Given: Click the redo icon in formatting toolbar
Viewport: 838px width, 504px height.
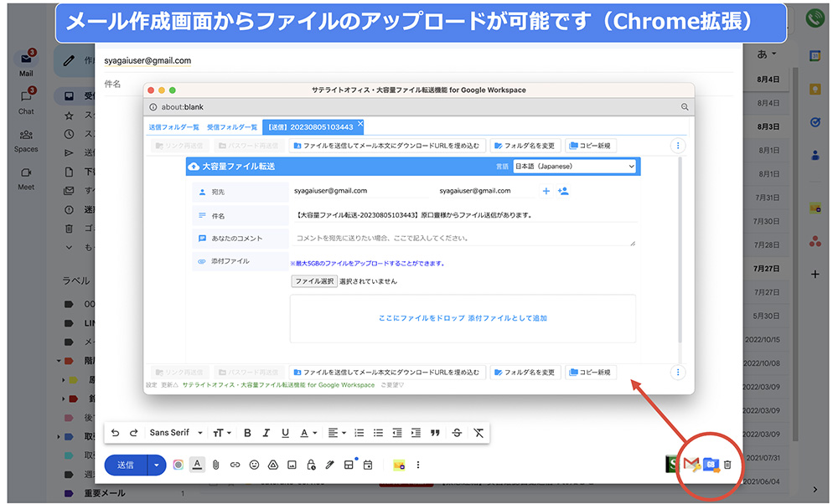Looking at the screenshot, I should [133, 433].
